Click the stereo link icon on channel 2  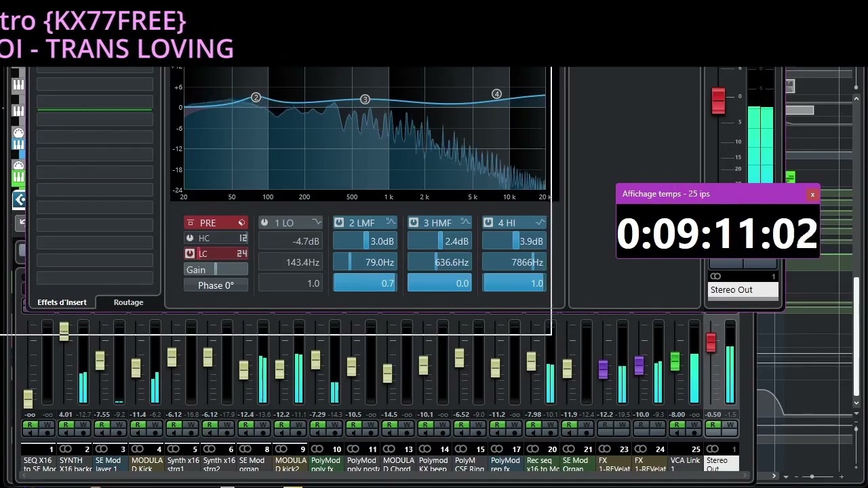pyautogui.click(x=66, y=449)
